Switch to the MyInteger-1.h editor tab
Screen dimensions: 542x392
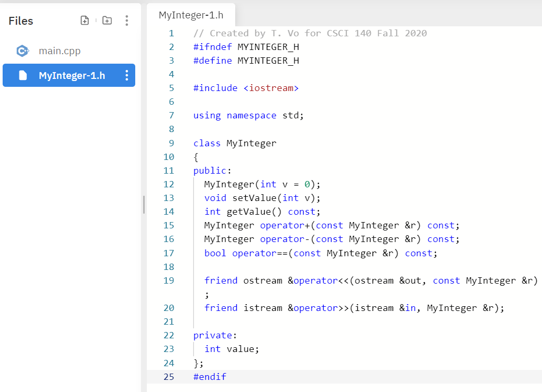click(x=191, y=15)
